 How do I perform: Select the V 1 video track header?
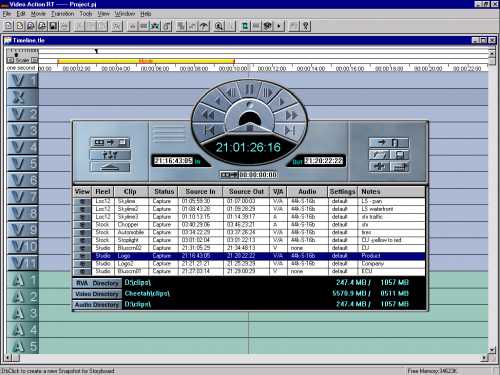coord(23,80)
